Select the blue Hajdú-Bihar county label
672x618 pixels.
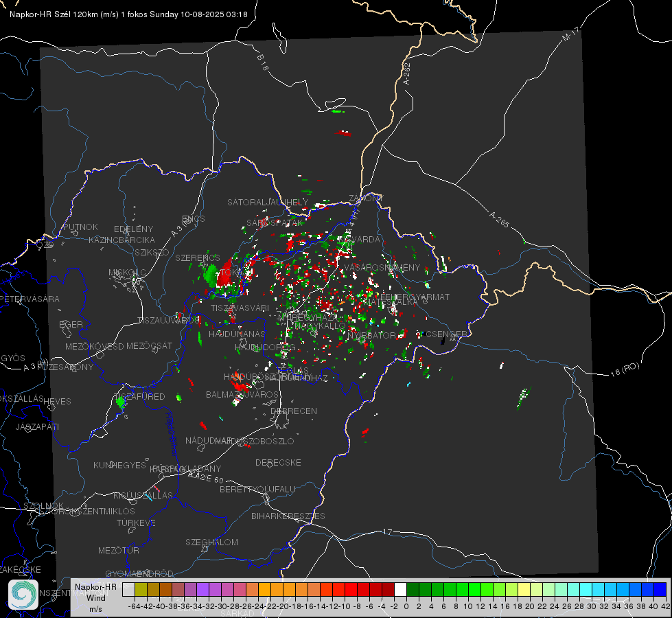tap(172, 433)
